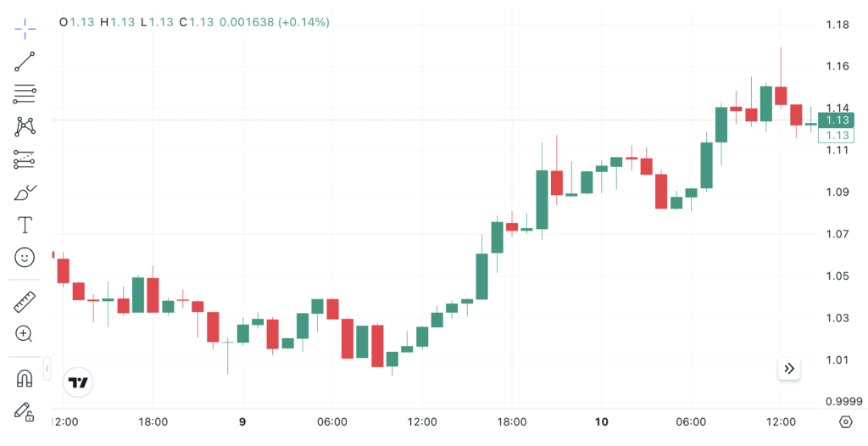
Task: Select the ruler measure tool
Action: [x=25, y=301]
